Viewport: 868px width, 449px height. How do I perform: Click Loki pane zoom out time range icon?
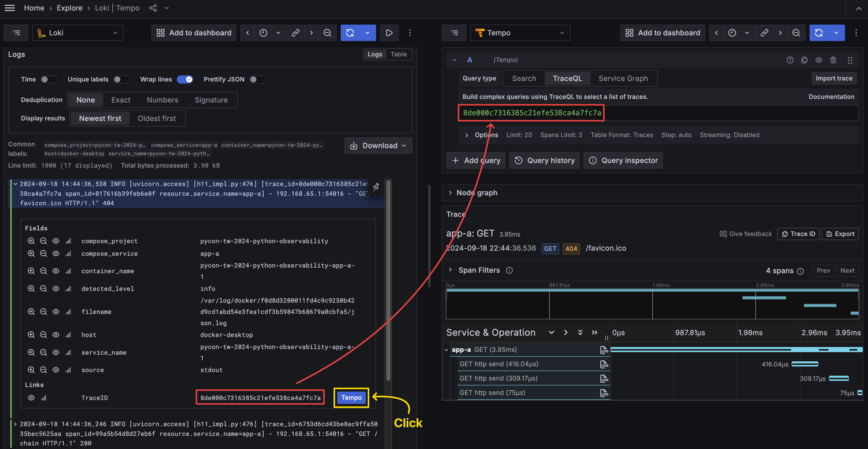327,33
